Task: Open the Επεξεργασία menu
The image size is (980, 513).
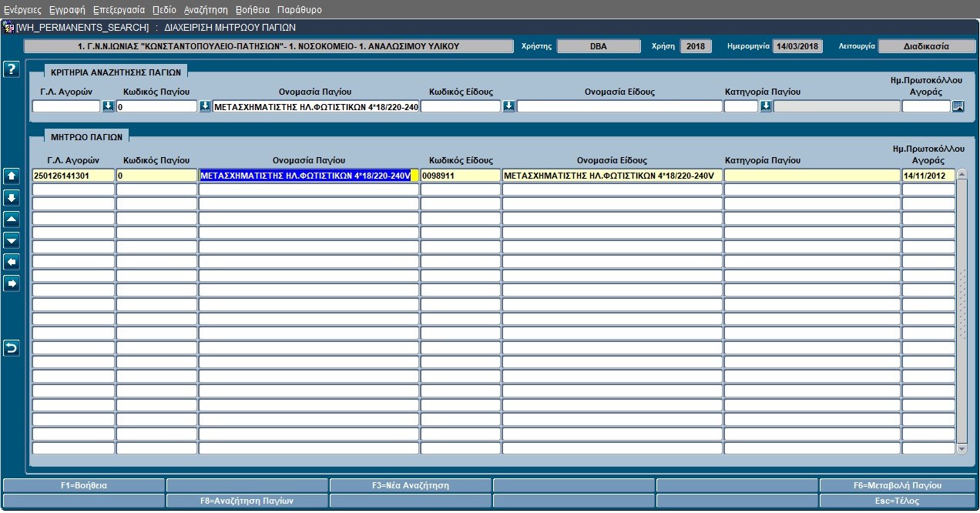Action: coord(119,10)
